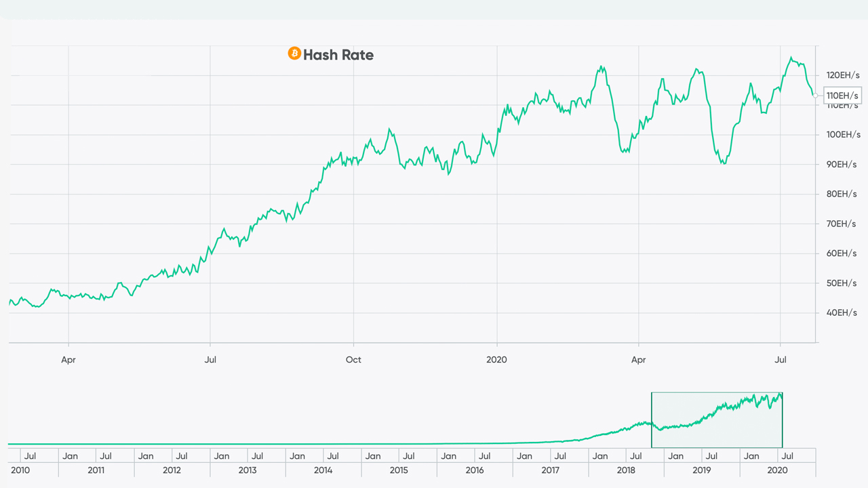Click the 120EH/s y-axis label

click(x=841, y=75)
